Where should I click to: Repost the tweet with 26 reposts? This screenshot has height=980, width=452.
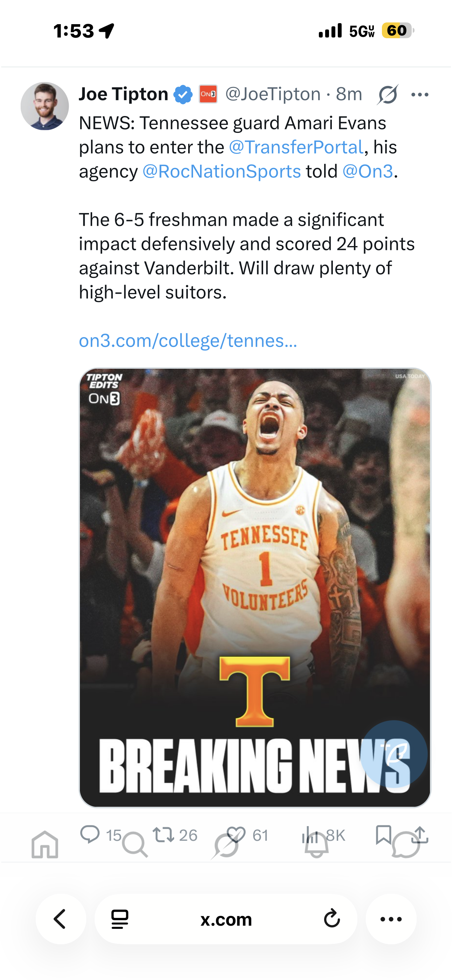point(164,835)
